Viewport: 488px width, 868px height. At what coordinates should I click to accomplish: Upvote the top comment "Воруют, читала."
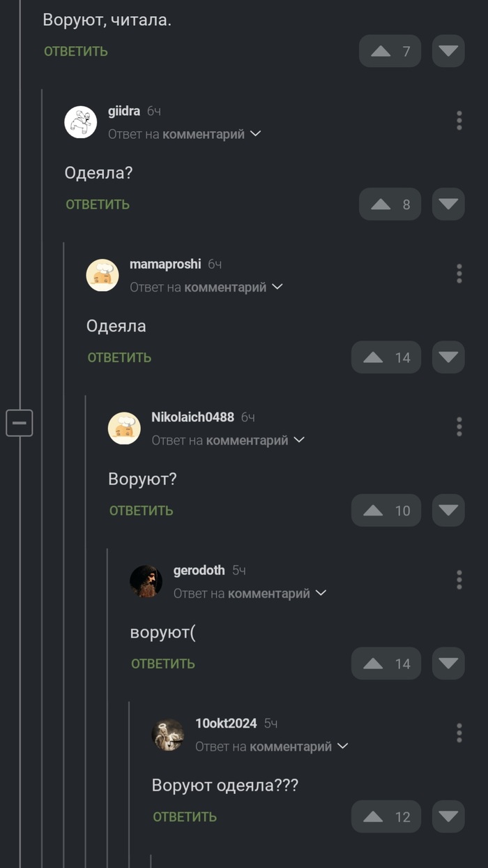click(x=390, y=51)
